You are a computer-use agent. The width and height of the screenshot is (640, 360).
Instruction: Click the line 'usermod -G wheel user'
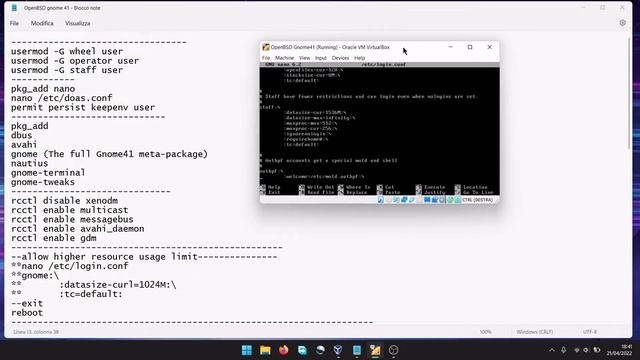click(67, 51)
